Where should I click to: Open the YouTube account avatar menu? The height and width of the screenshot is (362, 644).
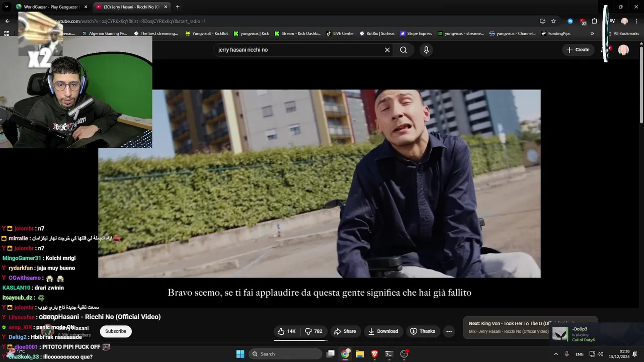point(623,50)
